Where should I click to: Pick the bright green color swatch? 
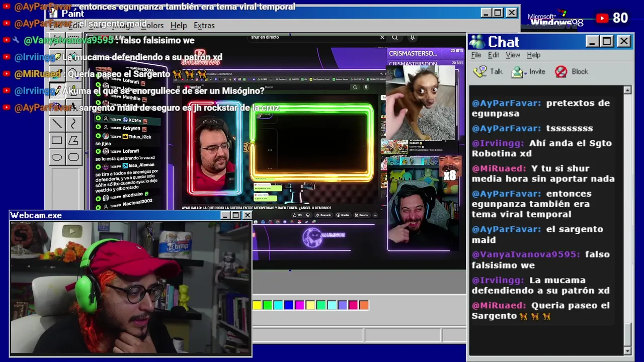click(268, 305)
